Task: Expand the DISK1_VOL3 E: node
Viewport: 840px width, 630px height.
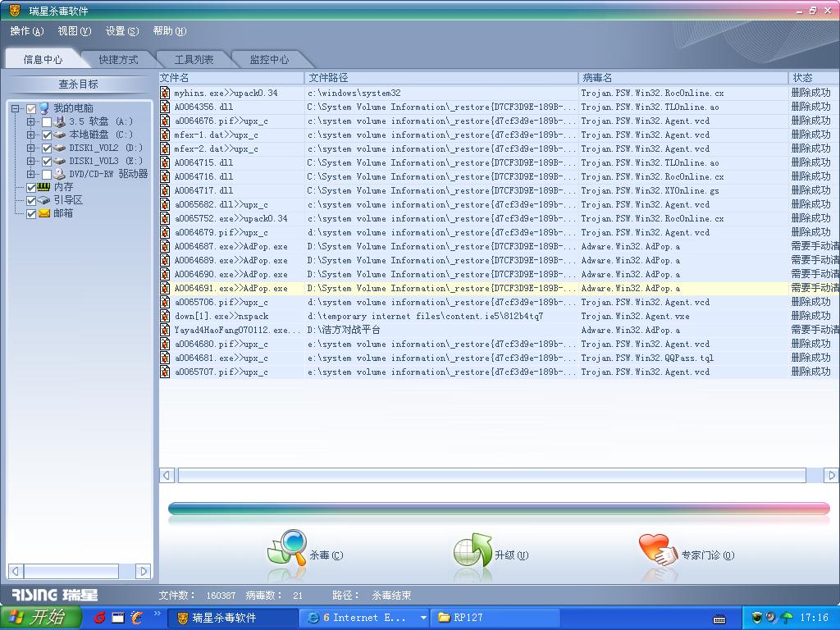Action: click(31, 162)
